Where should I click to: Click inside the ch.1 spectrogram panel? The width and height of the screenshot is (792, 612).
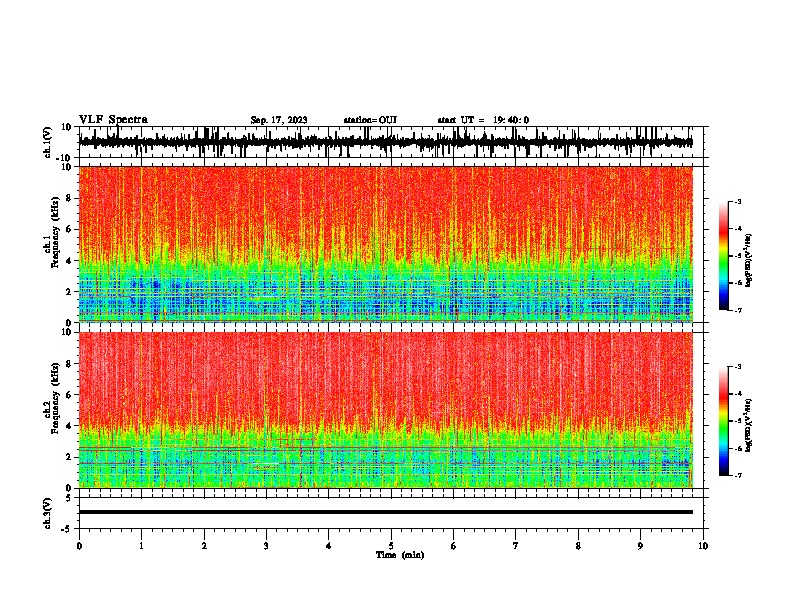point(386,244)
